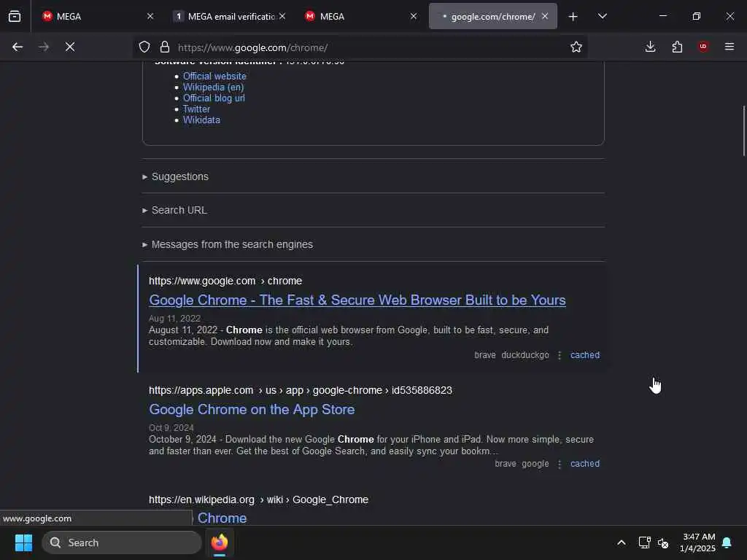Expand Messages from the search engines

228,245
